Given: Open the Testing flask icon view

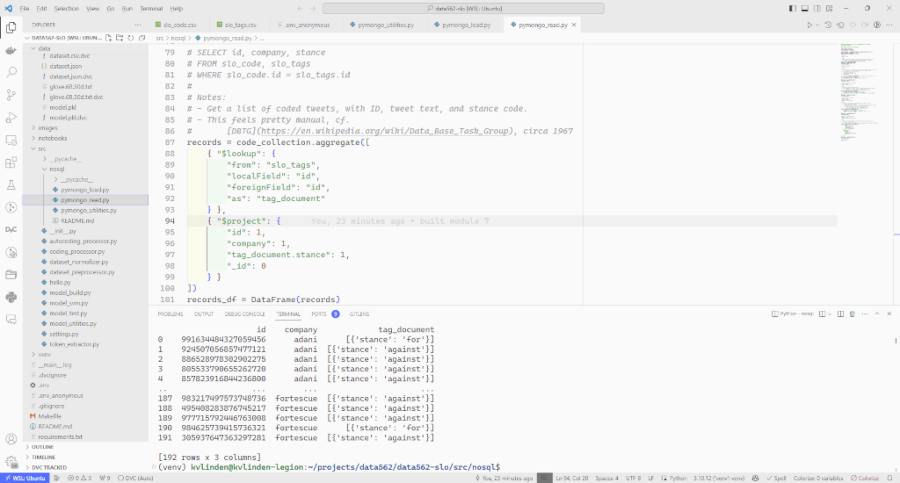Looking at the screenshot, I should 11,186.
